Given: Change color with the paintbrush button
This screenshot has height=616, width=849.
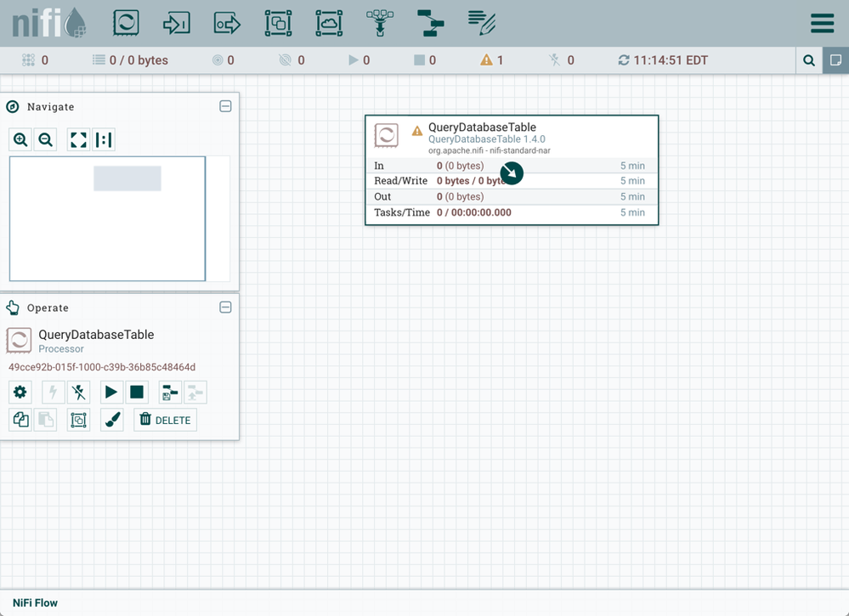Looking at the screenshot, I should (x=112, y=420).
